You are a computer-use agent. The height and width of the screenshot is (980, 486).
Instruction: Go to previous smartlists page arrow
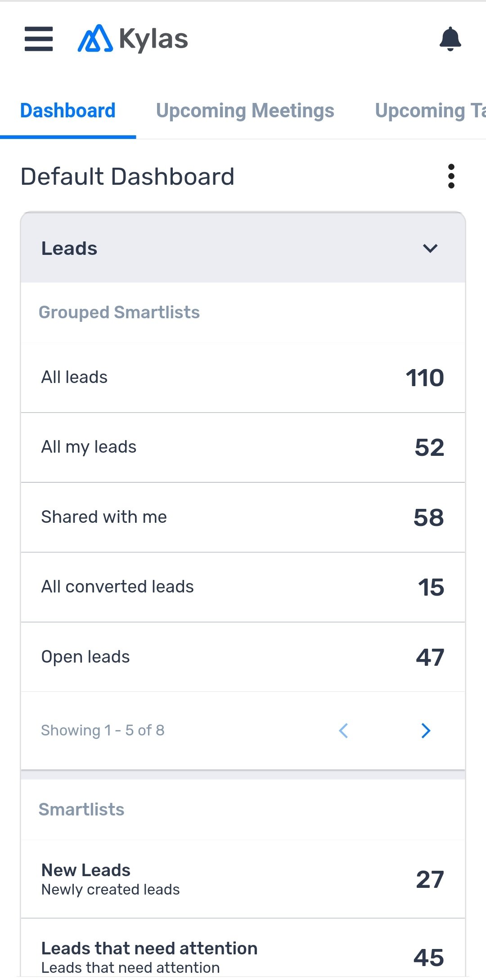coord(343,731)
